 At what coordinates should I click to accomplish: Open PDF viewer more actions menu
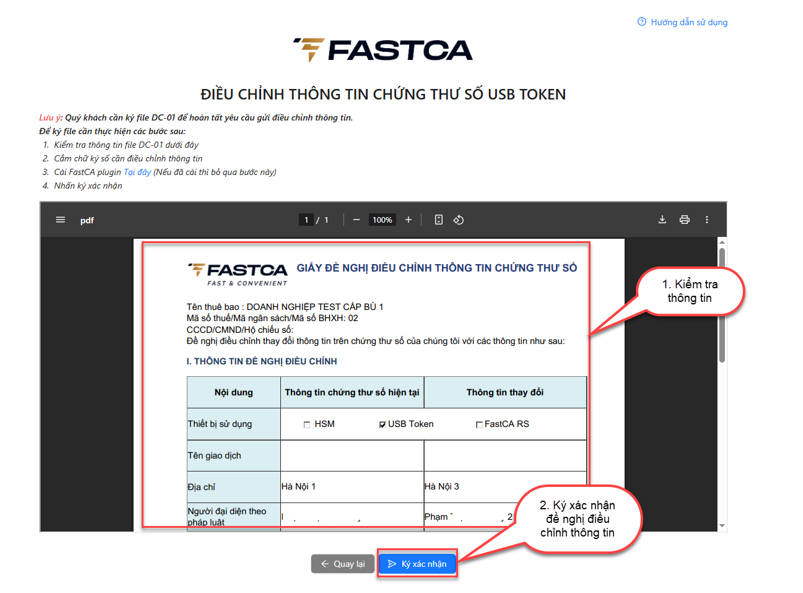pyautogui.click(x=707, y=220)
